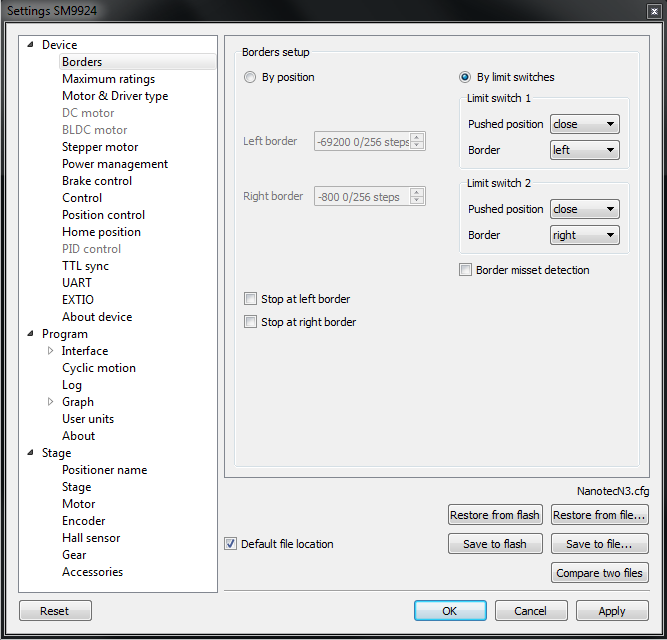Select the By position radio button
Viewport: 667px width, 640px height.
[x=250, y=78]
